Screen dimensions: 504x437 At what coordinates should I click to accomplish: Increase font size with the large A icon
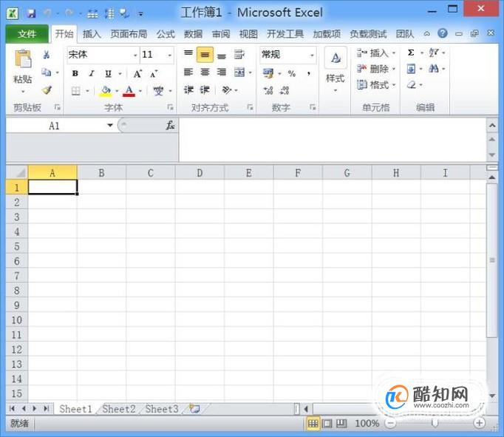coord(137,74)
